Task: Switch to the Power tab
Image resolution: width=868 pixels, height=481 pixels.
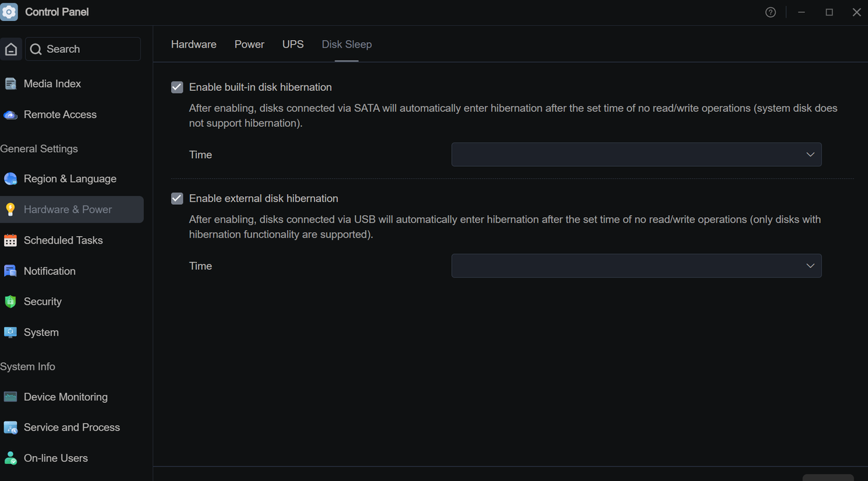Action: pyautogui.click(x=249, y=44)
